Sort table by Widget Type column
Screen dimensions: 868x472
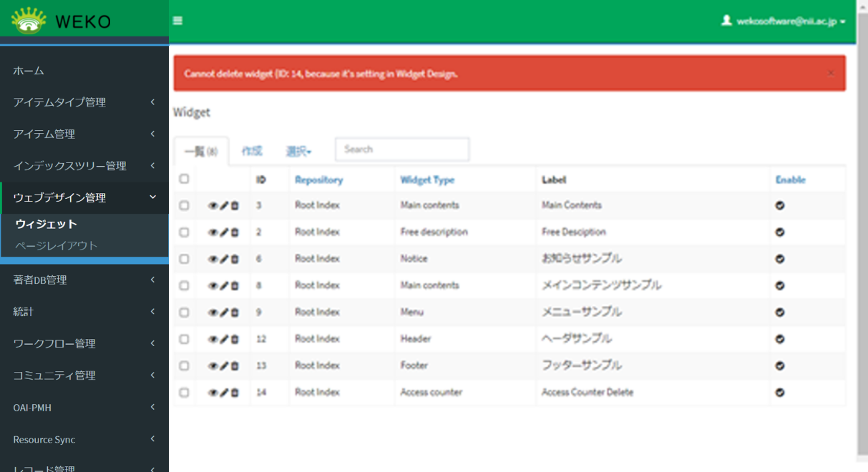pos(427,180)
